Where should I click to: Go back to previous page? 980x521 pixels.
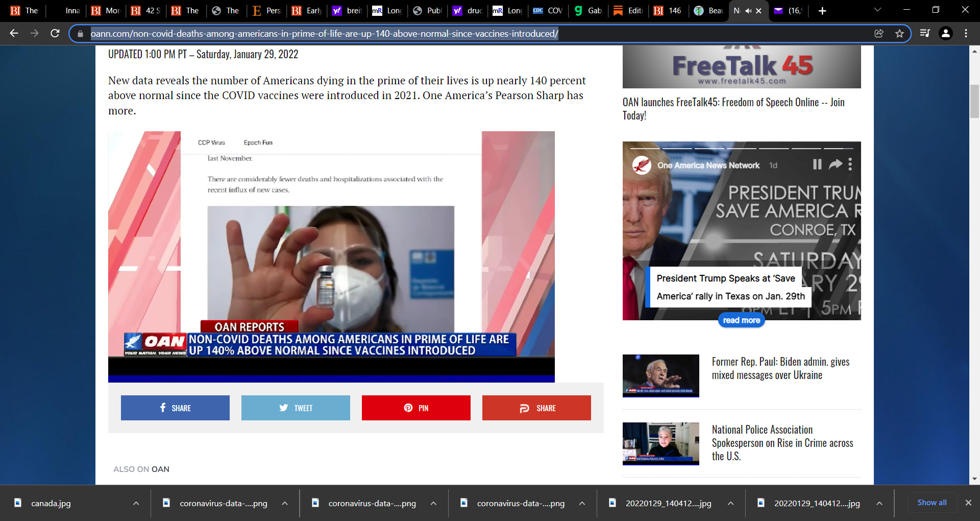click(x=14, y=33)
